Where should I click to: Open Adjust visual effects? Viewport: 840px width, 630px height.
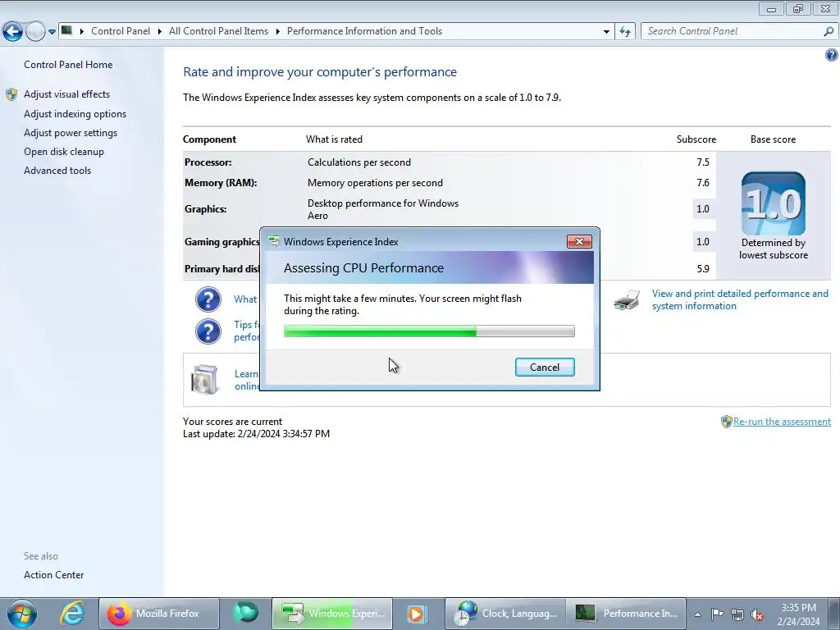pos(66,94)
